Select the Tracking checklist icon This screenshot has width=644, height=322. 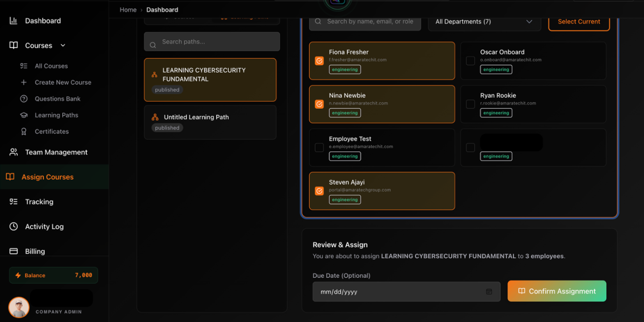pos(14,202)
